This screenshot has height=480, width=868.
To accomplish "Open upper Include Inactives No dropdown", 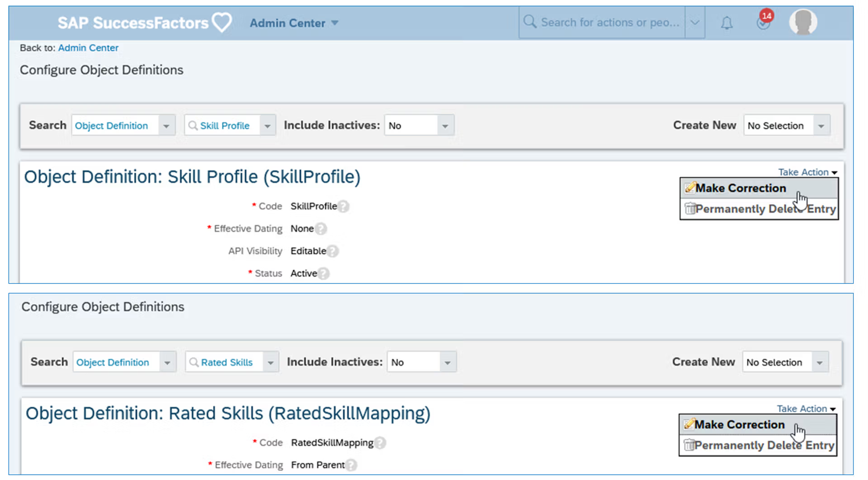I will (x=445, y=126).
